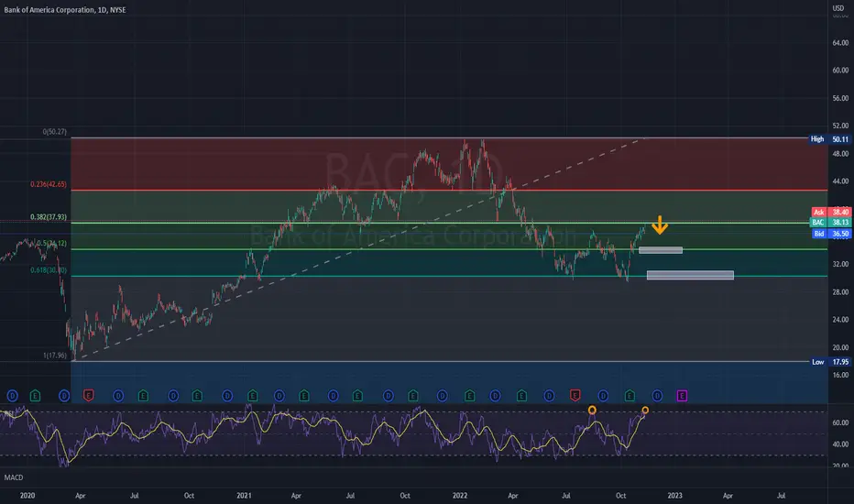
Task: Click D dividend marker just before 2022 red E
Action: click(549, 396)
